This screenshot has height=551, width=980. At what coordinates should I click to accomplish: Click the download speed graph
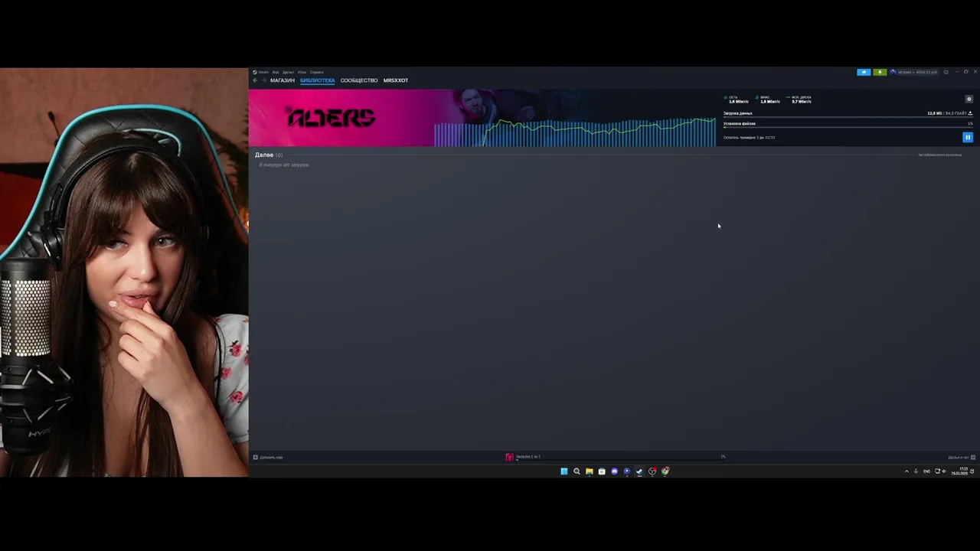tap(575, 130)
